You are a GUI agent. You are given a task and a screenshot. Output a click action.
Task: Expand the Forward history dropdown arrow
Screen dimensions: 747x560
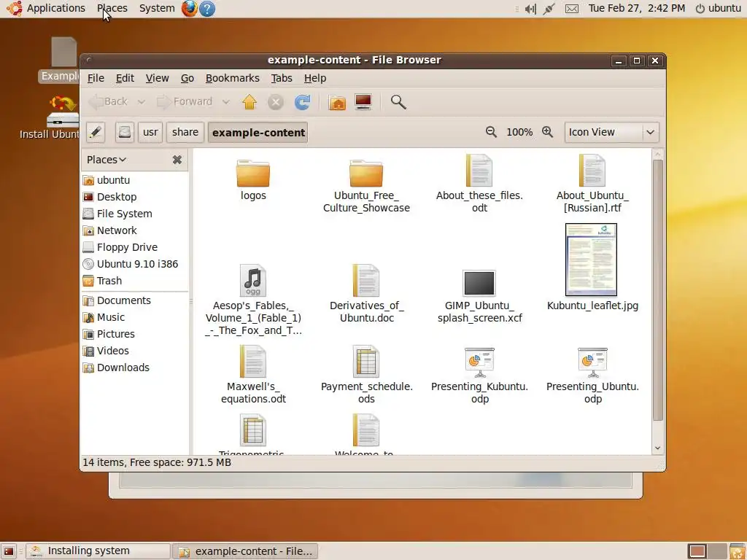[x=226, y=102]
